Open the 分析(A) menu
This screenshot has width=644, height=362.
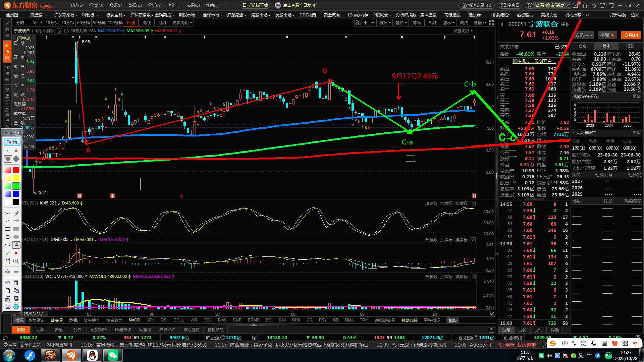click(x=154, y=5)
